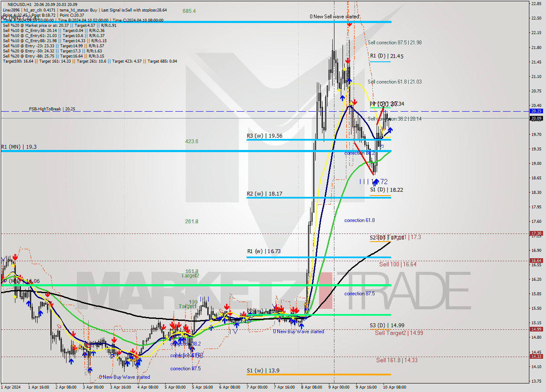Click the blue correction 61.8 label
This screenshot has width=546, height=392.
click(360, 220)
